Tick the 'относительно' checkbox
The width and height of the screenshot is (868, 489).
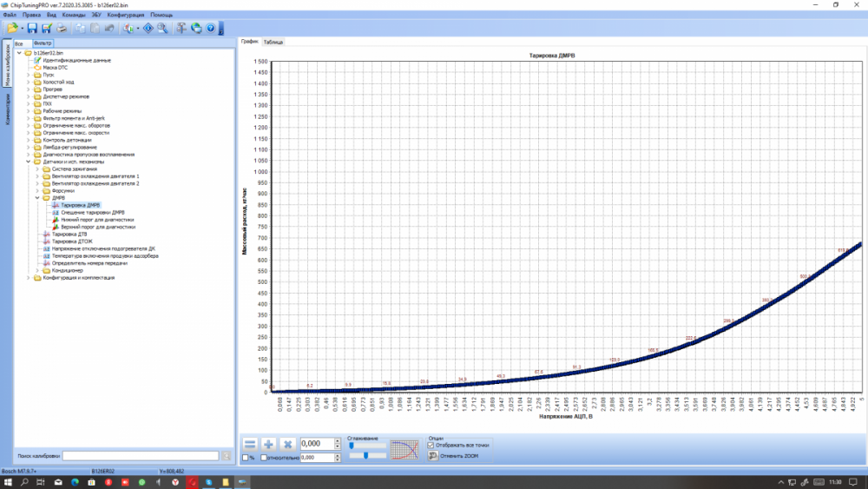[264, 458]
